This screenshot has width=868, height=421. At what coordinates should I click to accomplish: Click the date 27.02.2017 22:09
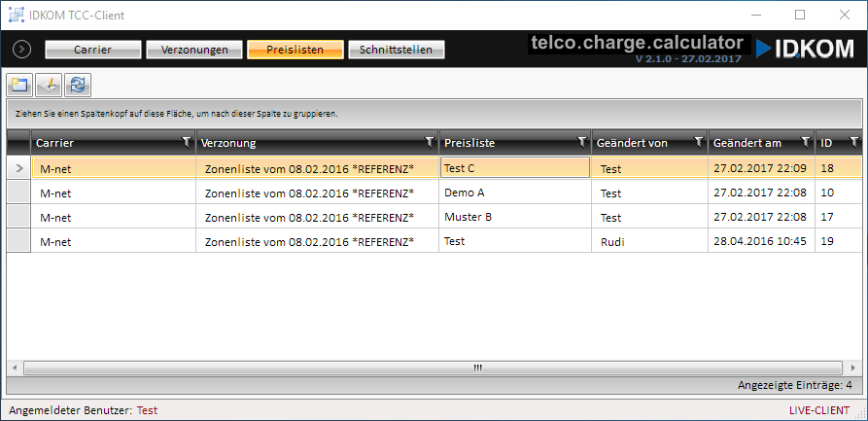760,168
